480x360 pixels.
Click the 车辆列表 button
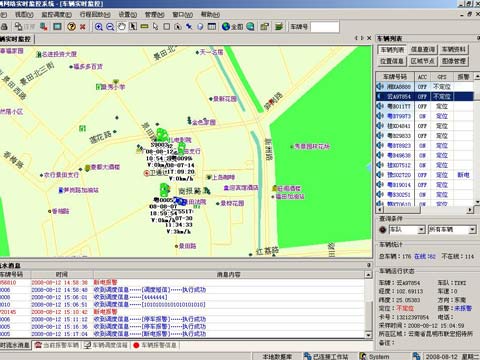pos(392,50)
